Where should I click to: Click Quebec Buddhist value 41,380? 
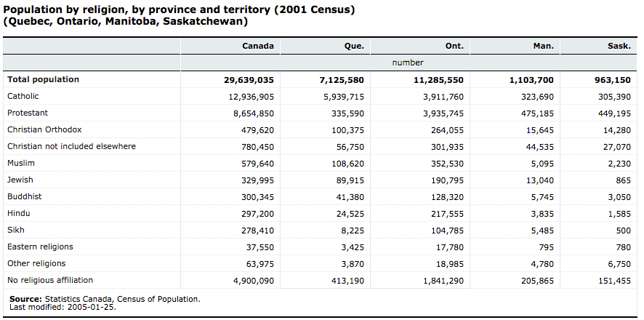pos(350,197)
